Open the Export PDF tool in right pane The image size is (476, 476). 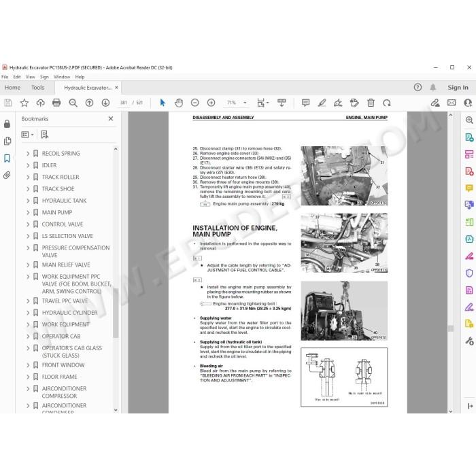469,137
